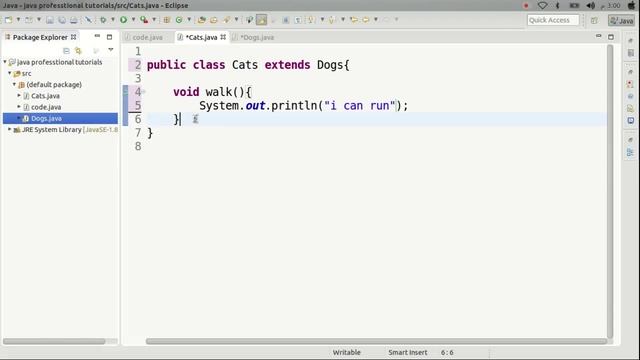Maximize the Package Explorer view
The width and height of the screenshot is (640, 360).
click(109, 37)
